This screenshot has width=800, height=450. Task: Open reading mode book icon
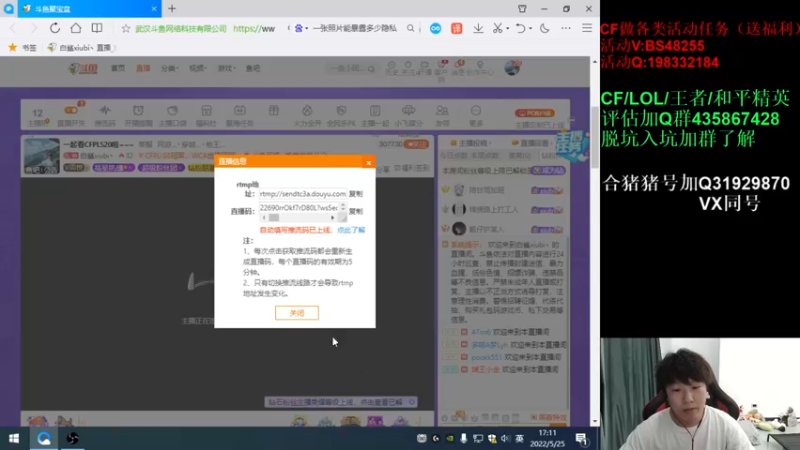tap(96, 28)
